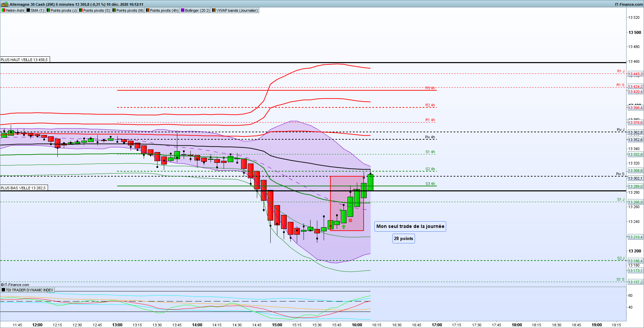The image size is (644, 328).
Task: Click the red X exit marker on chart
Action: (x=350, y=221)
